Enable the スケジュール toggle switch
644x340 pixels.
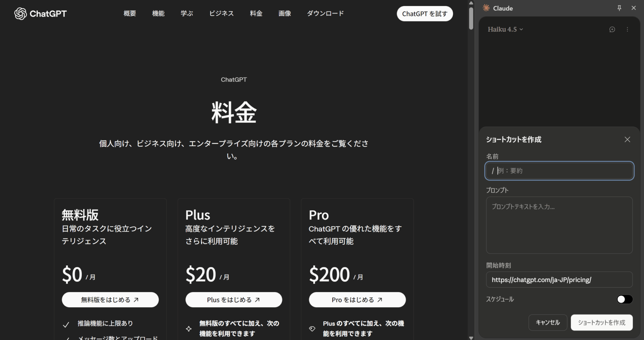(624, 299)
